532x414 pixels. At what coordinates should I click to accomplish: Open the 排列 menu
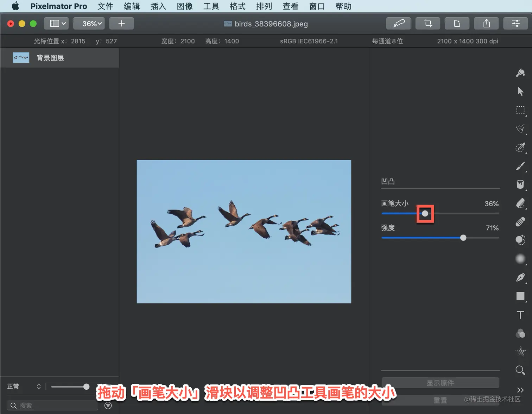264,6
